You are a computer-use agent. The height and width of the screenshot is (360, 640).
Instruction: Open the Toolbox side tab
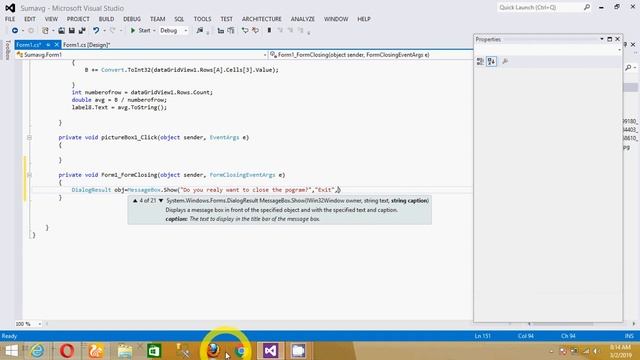click(7, 50)
